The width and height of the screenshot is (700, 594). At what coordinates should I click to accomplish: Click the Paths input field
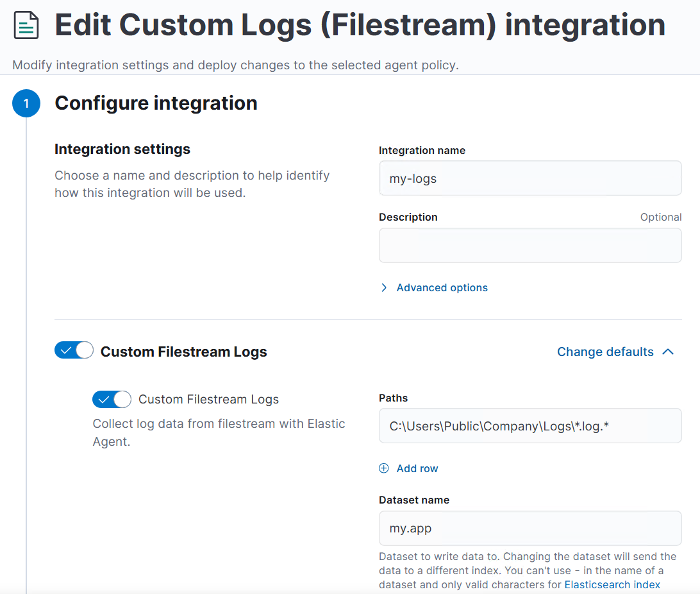(x=530, y=425)
